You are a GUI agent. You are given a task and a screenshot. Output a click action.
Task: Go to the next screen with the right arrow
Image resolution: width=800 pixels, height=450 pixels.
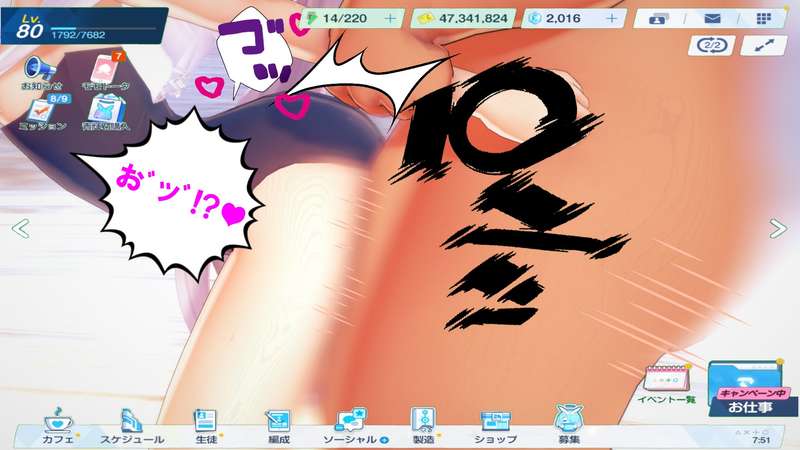point(779,228)
